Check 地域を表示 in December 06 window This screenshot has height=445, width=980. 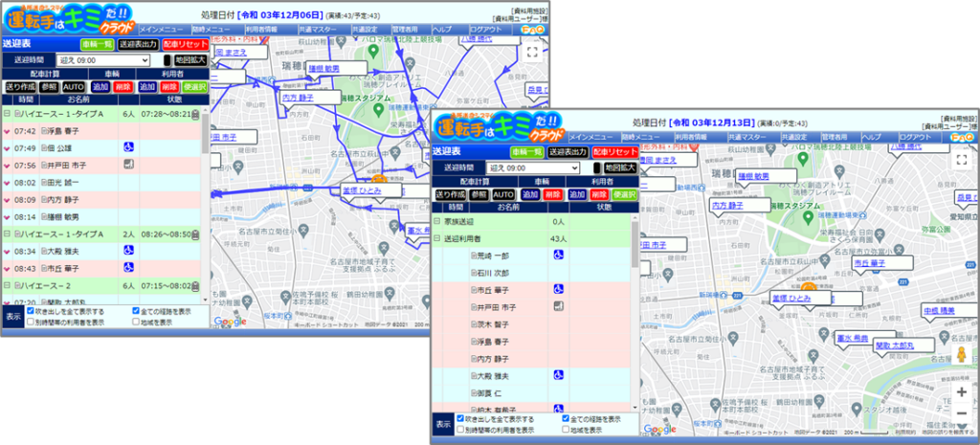(136, 322)
